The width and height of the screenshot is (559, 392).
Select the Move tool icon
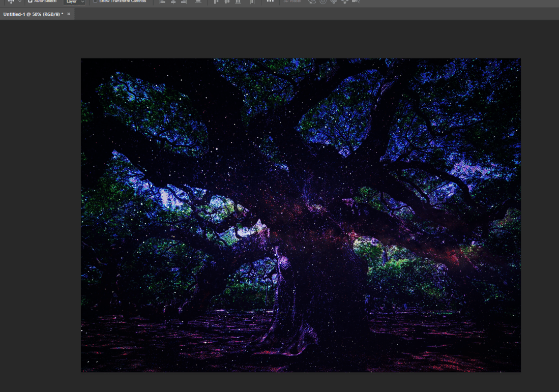[x=11, y=2]
